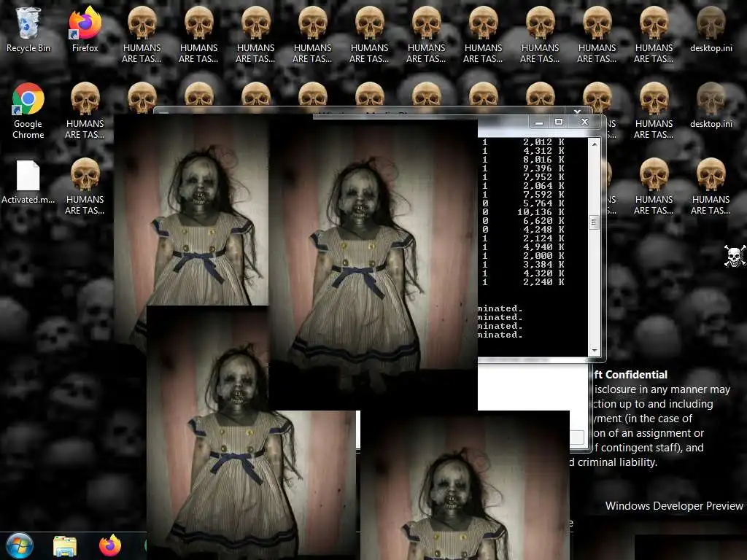Click the "8,016 K" value in console

click(543, 160)
